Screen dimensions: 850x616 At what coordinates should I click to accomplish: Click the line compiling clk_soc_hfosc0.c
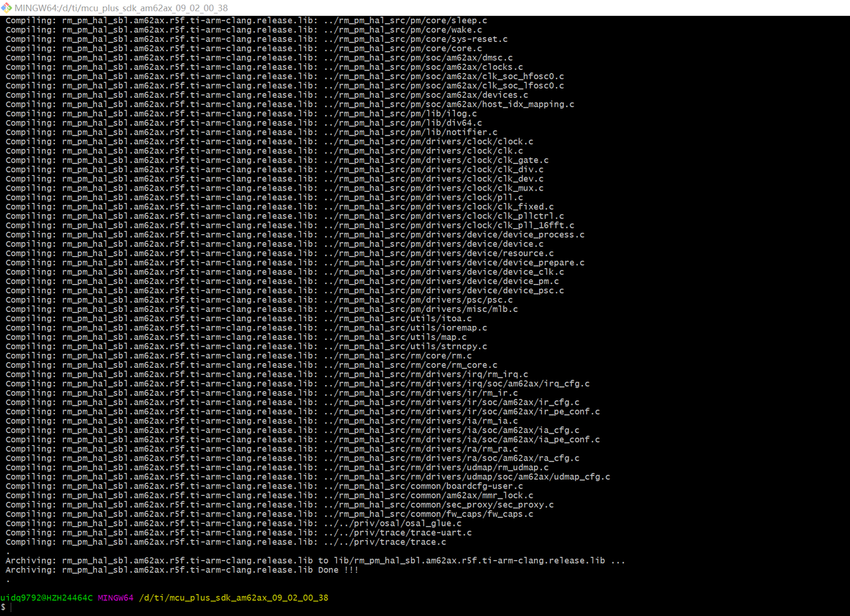(x=285, y=76)
